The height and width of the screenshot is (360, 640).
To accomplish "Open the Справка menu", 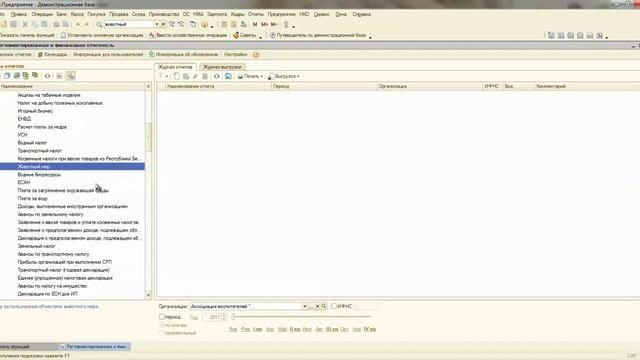I will pyautogui.click(x=362, y=14).
